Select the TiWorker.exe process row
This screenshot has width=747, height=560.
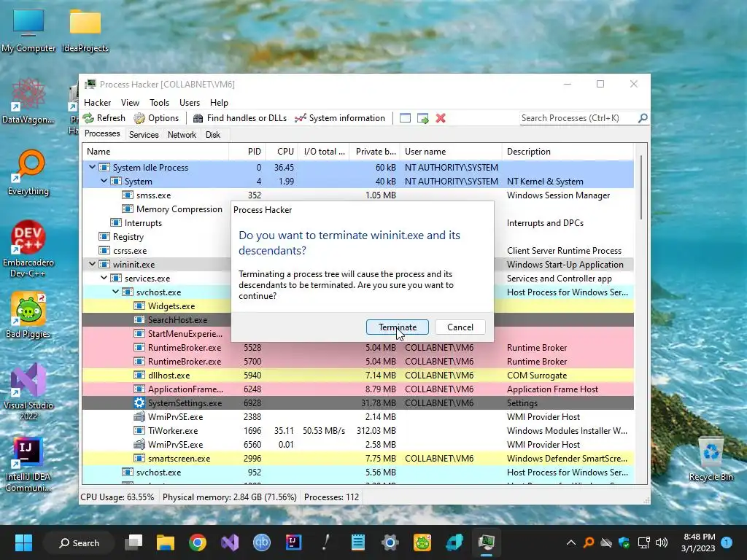click(x=357, y=430)
